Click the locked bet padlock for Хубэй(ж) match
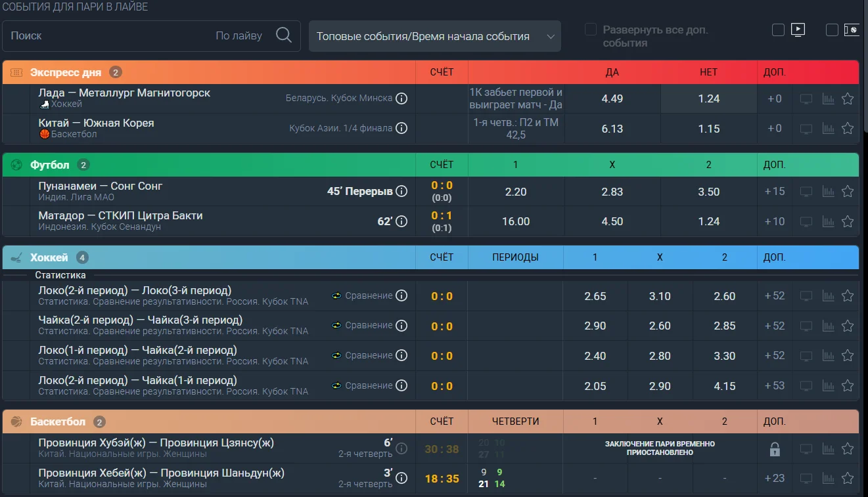 point(775,450)
